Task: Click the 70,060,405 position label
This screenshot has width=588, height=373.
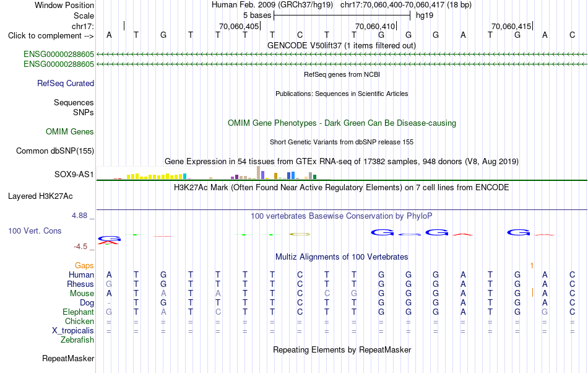Action: click(x=239, y=26)
